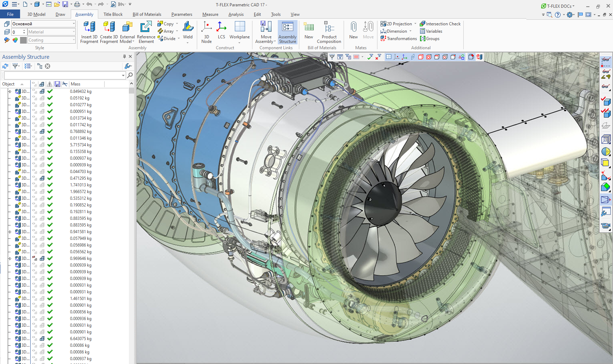
Task: Toggle the LCS selection filter in viewport toolbar
Action: [405, 57]
